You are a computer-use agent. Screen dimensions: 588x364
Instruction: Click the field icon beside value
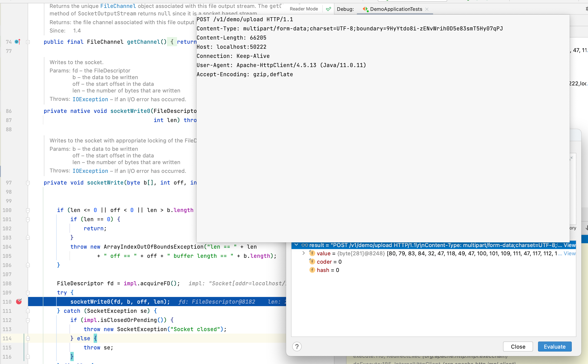(x=312, y=253)
